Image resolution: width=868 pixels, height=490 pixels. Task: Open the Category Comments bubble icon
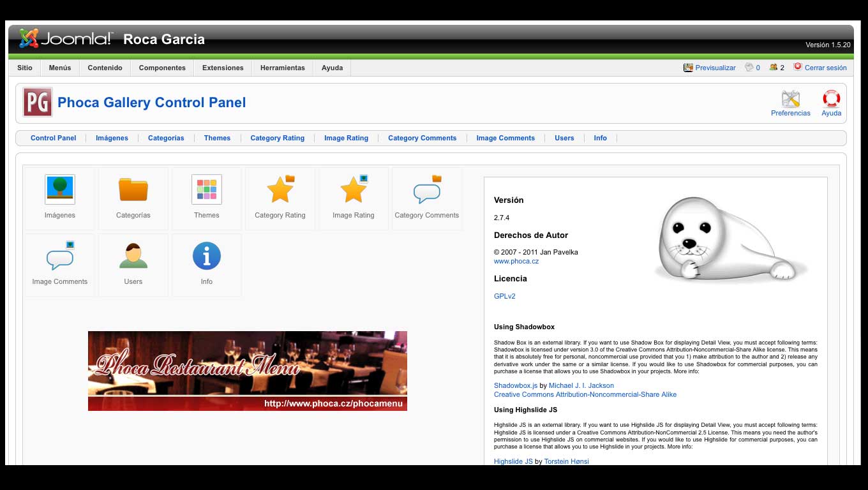(x=427, y=189)
